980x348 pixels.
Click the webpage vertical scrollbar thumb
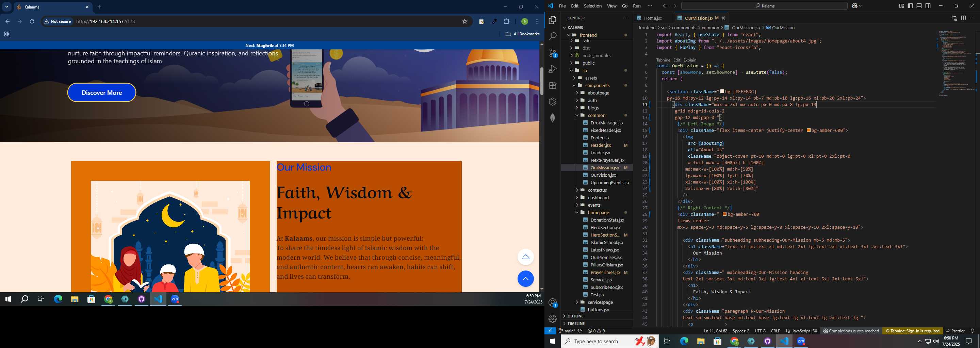[542, 81]
